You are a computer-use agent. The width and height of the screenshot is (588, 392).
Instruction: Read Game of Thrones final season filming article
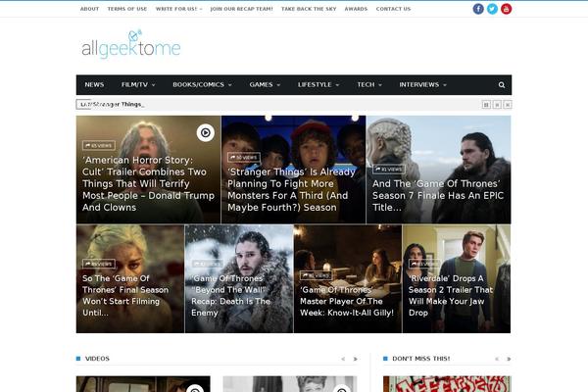click(125, 296)
